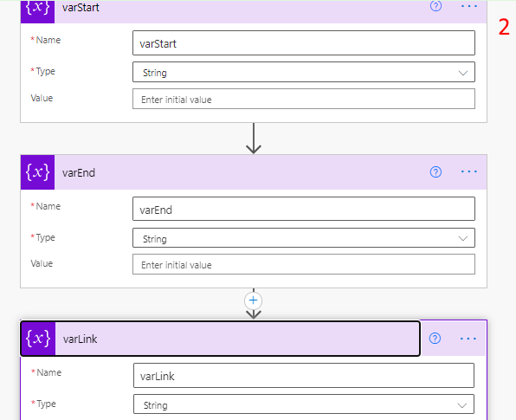The height and width of the screenshot is (420, 516).
Task: Edit the varLink Name field
Action: pos(303,376)
